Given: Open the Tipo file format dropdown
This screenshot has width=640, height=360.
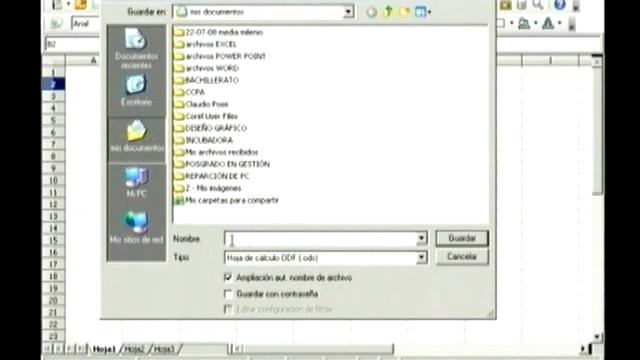Looking at the screenshot, I should coord(421,258).
